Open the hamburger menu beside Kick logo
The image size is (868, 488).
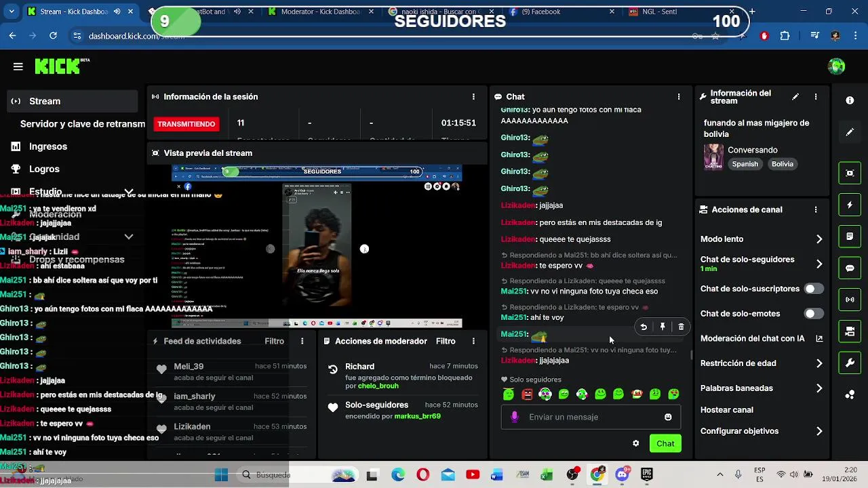pyautogui.click(x=18, y=66)
